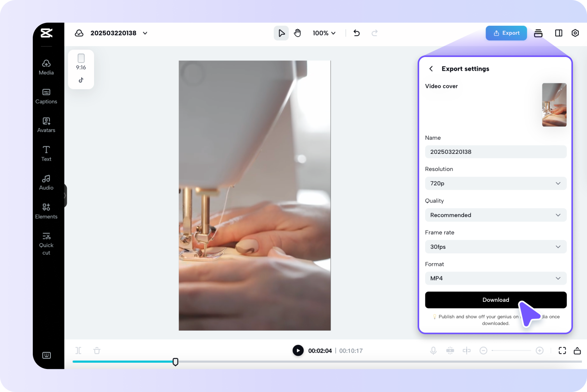The height and width of the screenshot is (392, 587).
Task: Select the TikTok platform preset icon
Action: pos(81,80)
